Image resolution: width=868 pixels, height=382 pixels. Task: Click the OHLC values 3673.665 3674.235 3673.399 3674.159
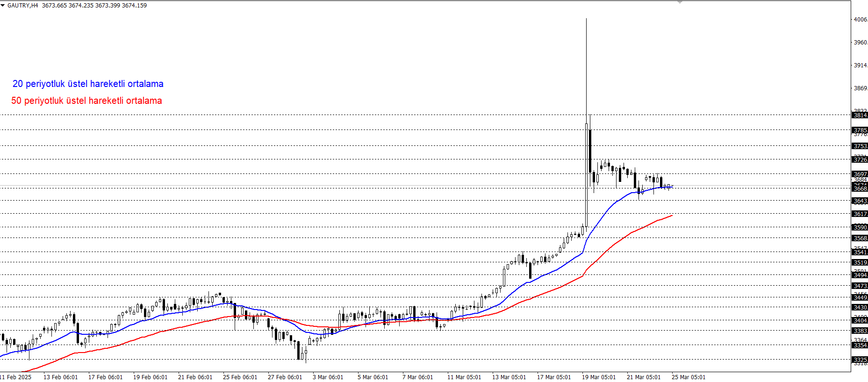(94, 6)
